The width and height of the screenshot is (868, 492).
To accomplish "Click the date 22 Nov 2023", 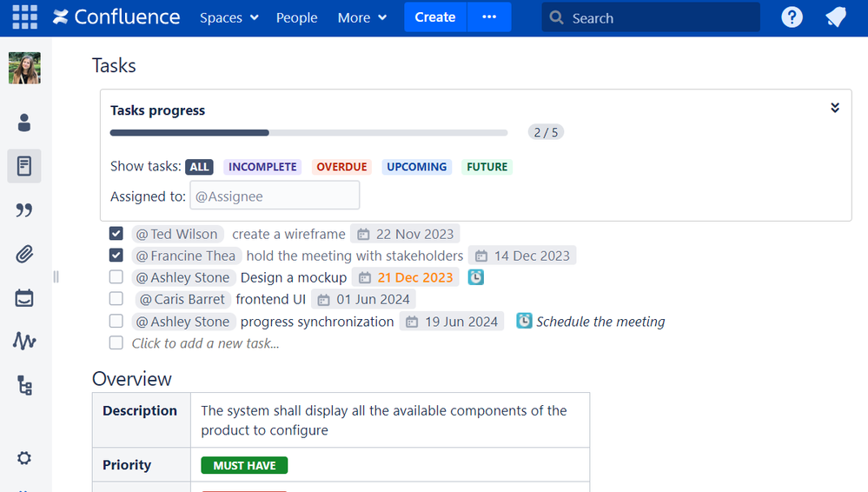I will 414,235.
